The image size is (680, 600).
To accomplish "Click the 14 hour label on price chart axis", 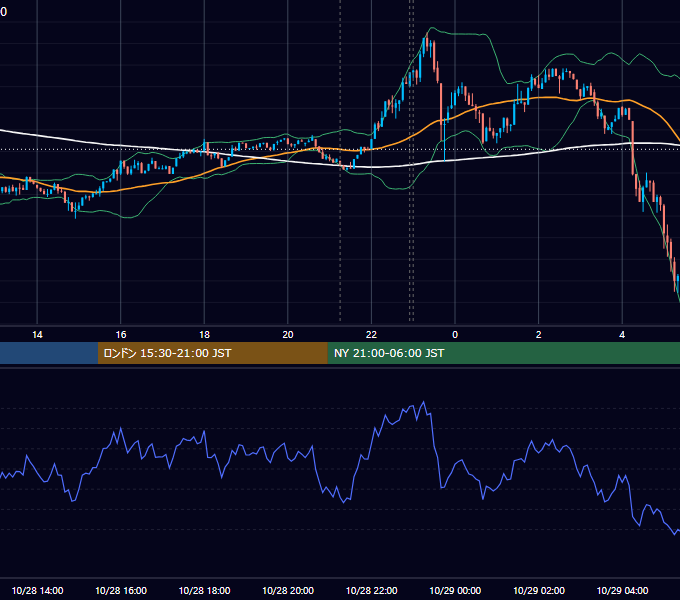I will (37, 335).
